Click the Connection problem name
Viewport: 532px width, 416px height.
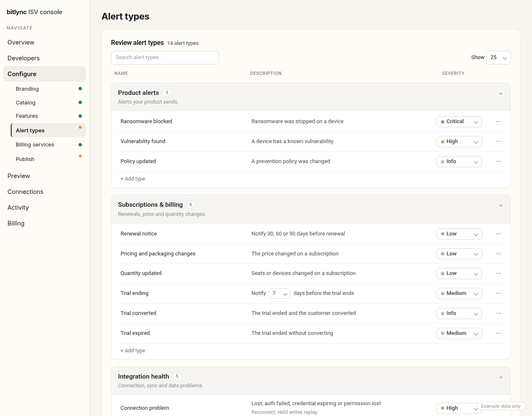pyautogui.click(x=145, y=408)
